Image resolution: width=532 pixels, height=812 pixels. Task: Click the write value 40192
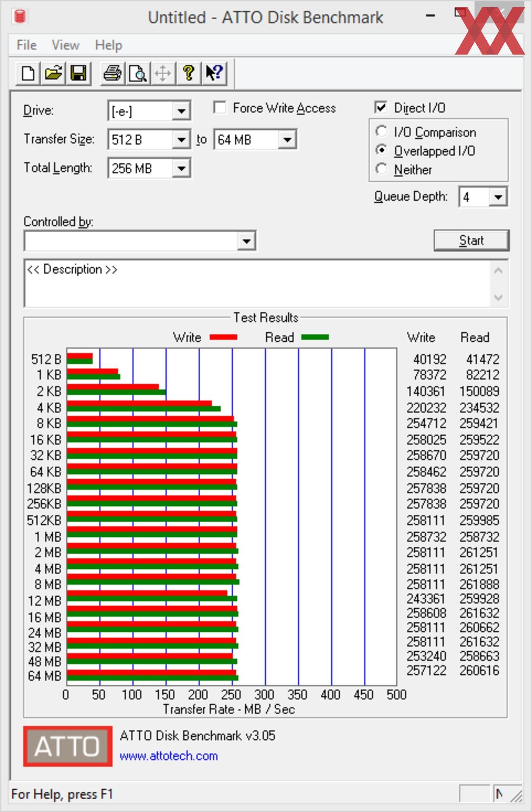coord(430,359)
